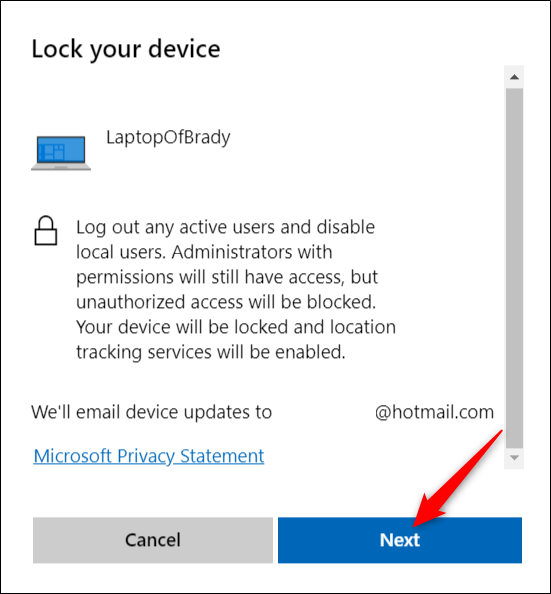Click the "unauthorized access will be blocked" line
Image resolution: width=551 pixels, height=594 pixels.
[x=226, y=302]
